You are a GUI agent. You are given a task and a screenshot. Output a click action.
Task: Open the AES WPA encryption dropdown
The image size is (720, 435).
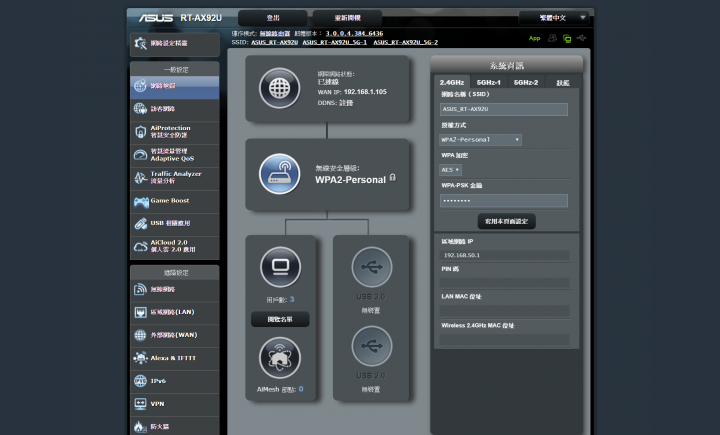[450, 170]
